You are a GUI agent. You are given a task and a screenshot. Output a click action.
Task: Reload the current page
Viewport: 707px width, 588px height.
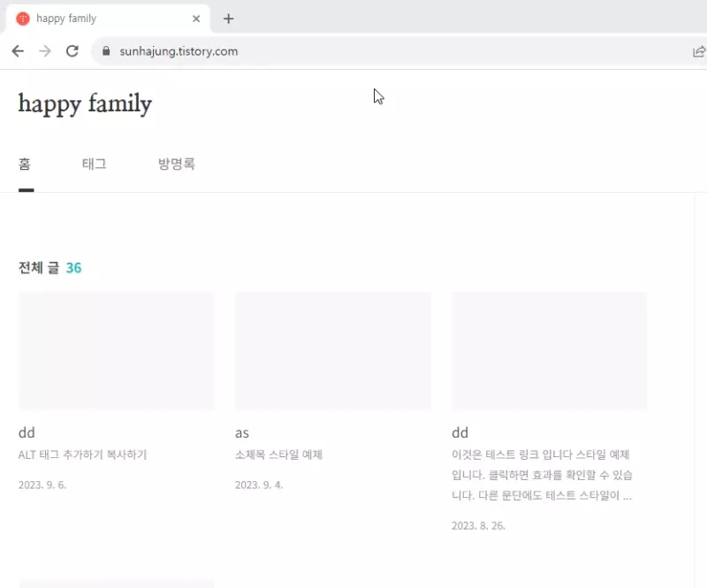(x=73, y=51)
